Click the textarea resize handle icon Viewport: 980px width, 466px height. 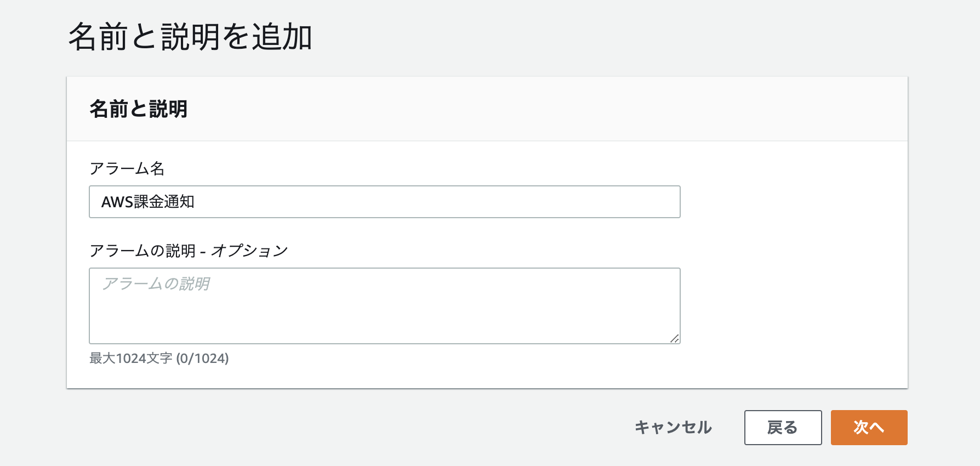(x=676, y=338)
